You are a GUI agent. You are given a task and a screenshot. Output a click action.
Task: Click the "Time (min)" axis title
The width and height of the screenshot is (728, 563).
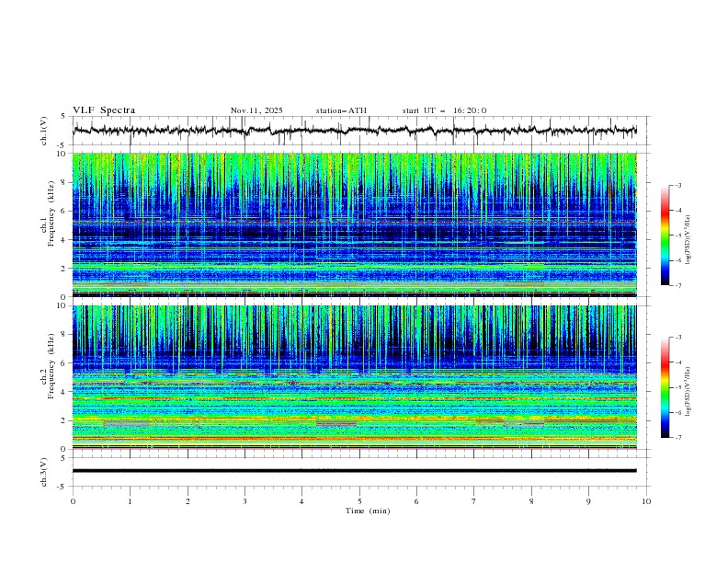pyautogui.click(x=368, y=511)
